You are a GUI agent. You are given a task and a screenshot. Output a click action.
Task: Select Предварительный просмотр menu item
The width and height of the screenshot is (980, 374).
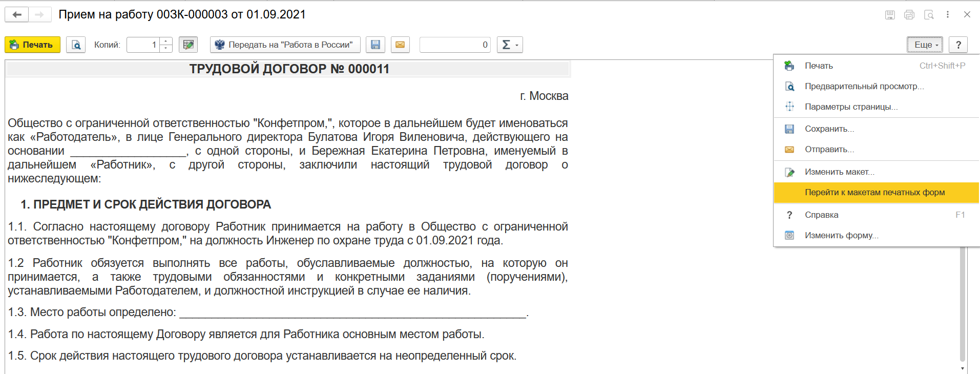[x=877, y=86]
